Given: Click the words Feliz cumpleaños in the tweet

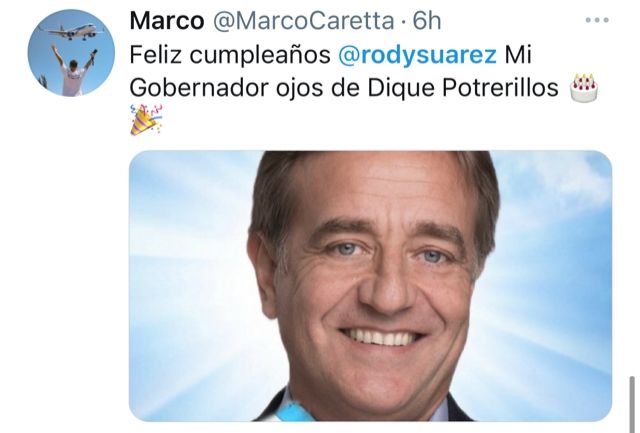Looking at the screenshot, I should coord(230,55).
